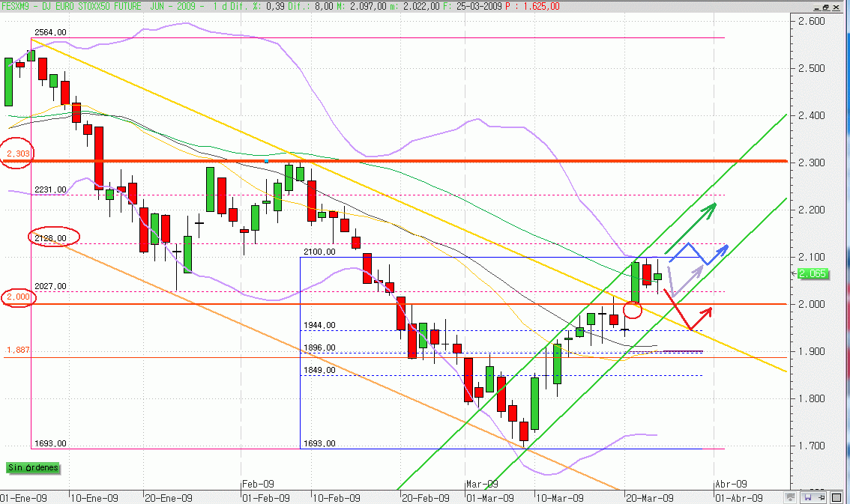Click the 01-Ene-09 date axis label
Screen dimensions: 850x504
click(x=24, y=498)
